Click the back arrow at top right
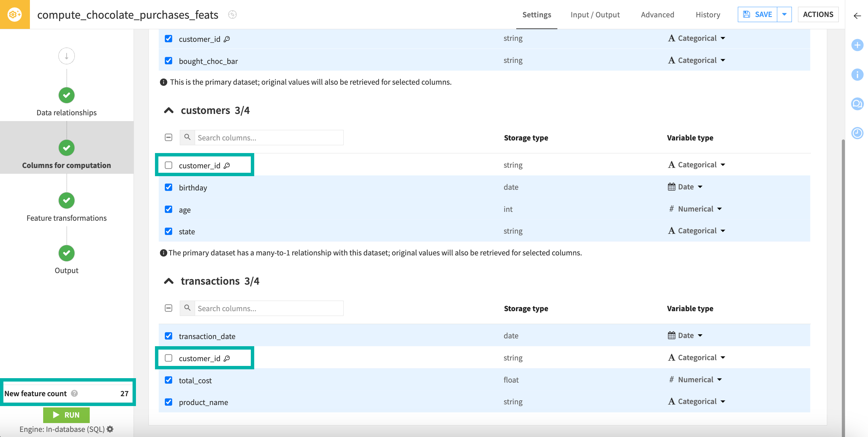 857,16
